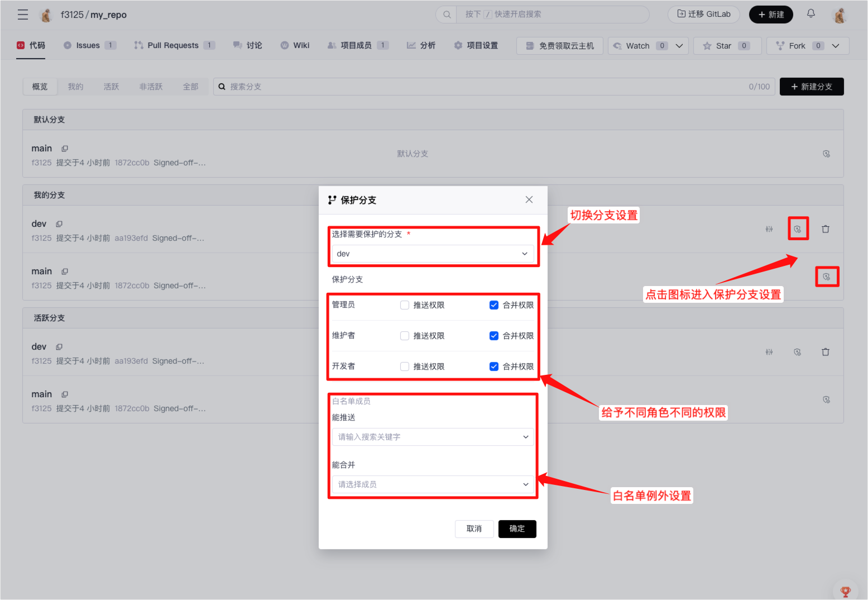Click the notification bell icon
The image size is (868, 600).
(x=811, y=14)
